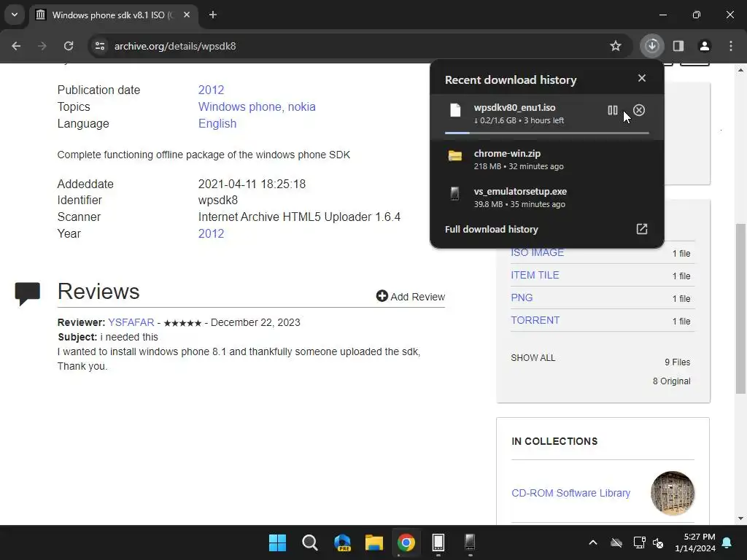
Task: View site information icon in address bar
Action: [x=100, y=46]
